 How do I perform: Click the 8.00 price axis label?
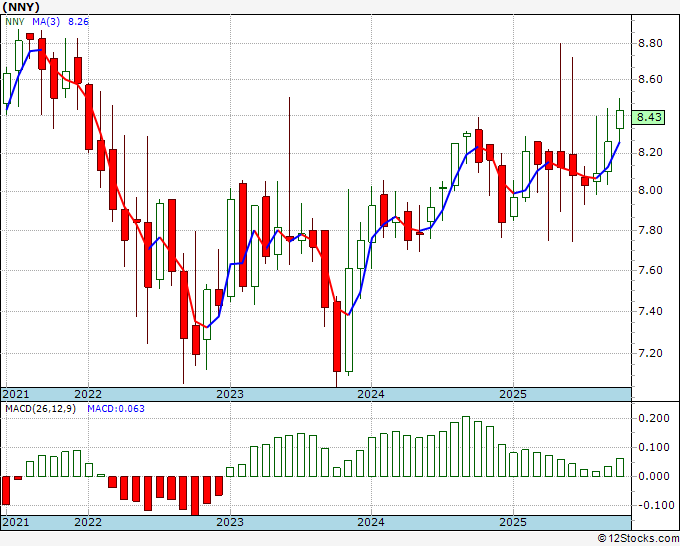(650, 190)
